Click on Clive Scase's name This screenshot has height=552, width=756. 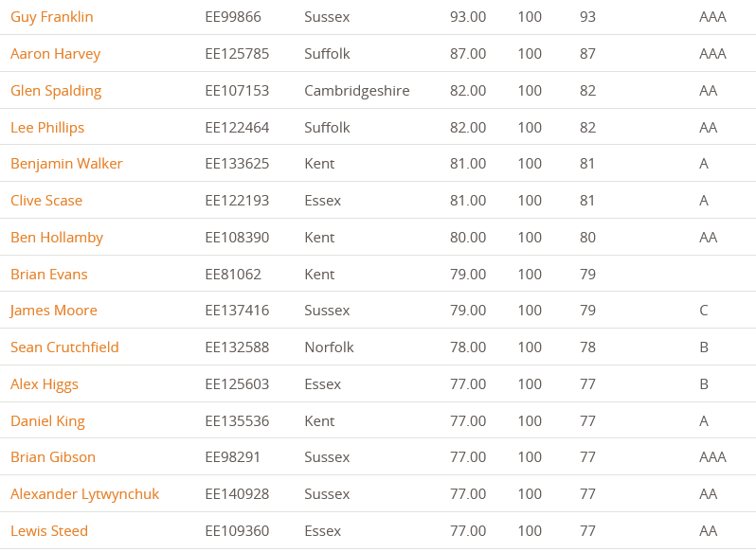pos(46,201)
